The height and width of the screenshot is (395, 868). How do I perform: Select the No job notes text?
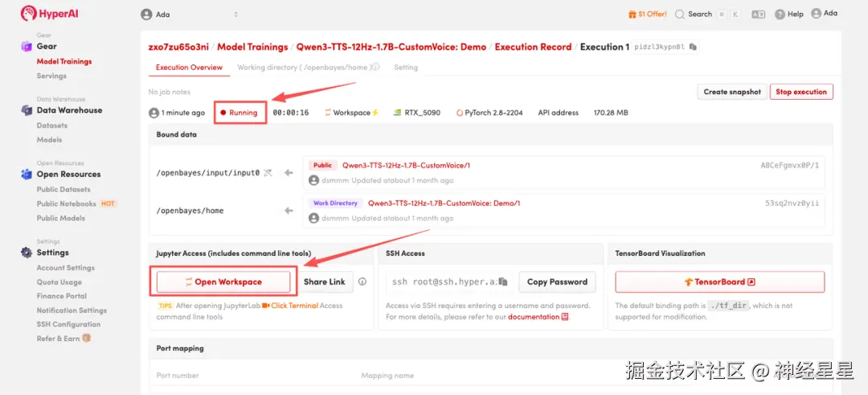170,92
